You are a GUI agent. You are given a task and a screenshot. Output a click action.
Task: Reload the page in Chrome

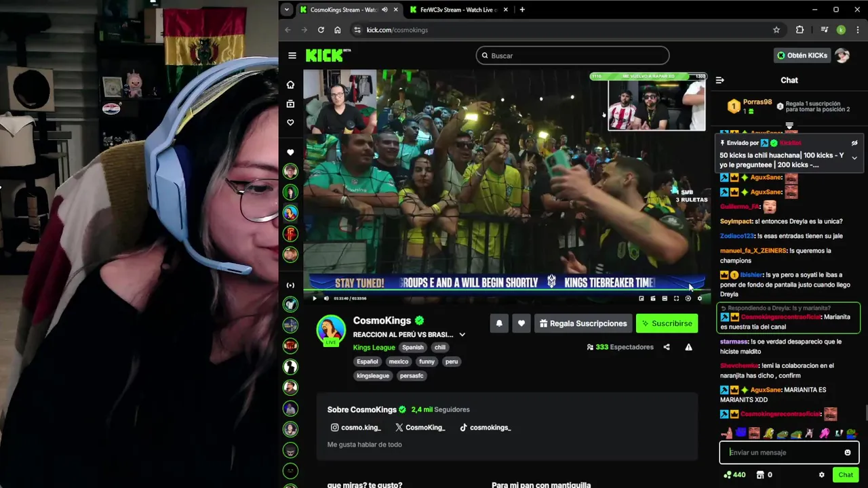pos(321,30)
